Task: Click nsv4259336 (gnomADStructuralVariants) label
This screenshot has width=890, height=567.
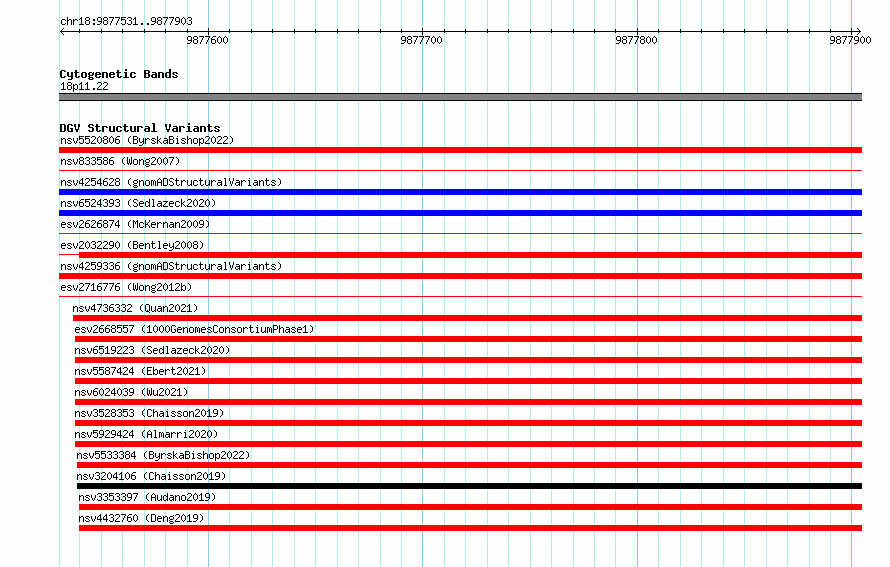Action: [x=171, y=266]
